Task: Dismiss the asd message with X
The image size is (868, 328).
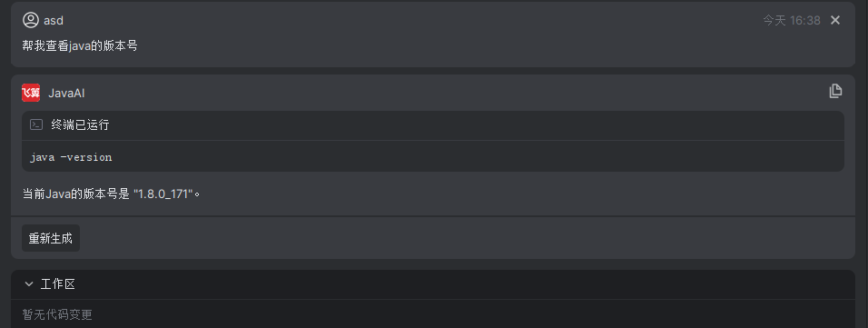Action: pyautogui.click(x=835, y=21)
